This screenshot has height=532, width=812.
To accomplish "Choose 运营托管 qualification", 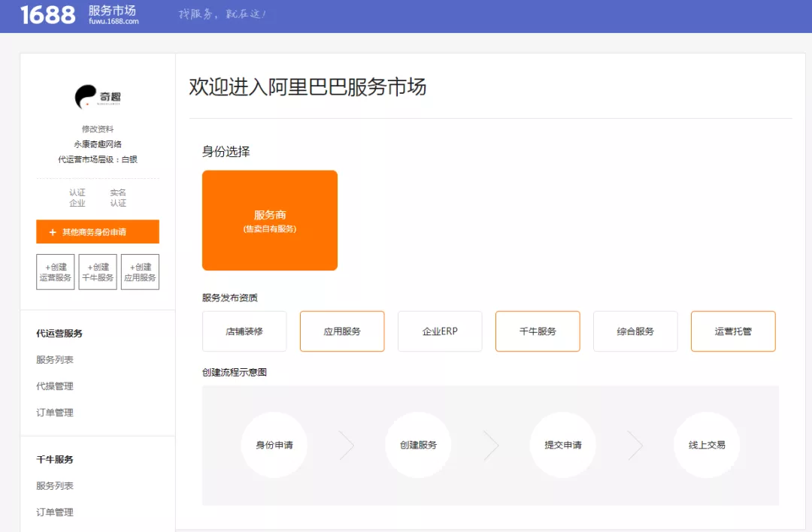I will click(x=733, y=331).
